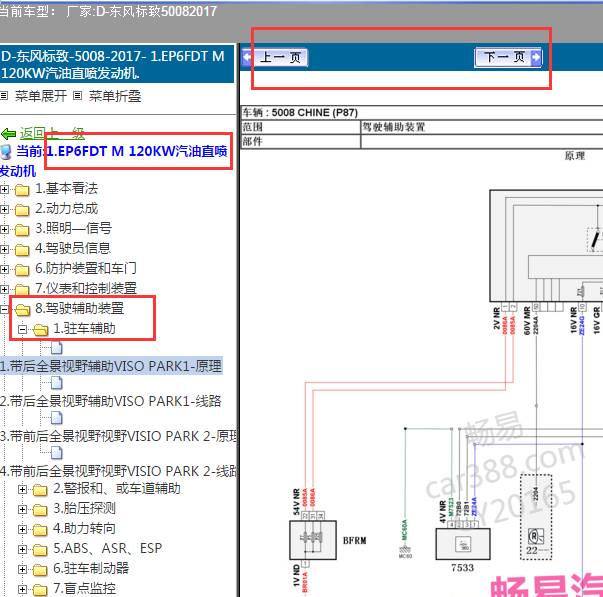Go to previous page with 上一页 button
Image resolution: width=603 pixels, height=597 pixels.
275,58
